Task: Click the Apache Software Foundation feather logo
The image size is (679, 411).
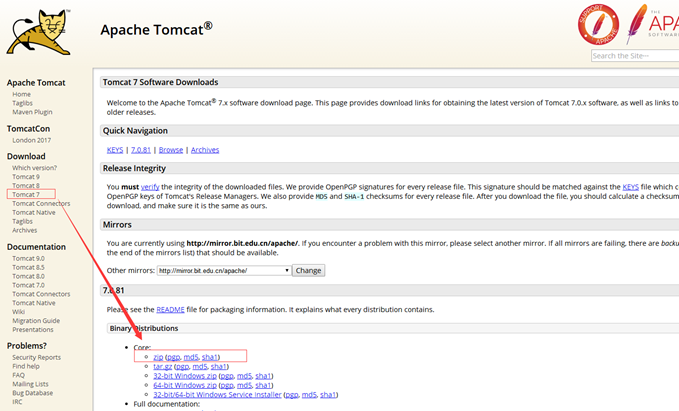Action: tap(652, 24)
